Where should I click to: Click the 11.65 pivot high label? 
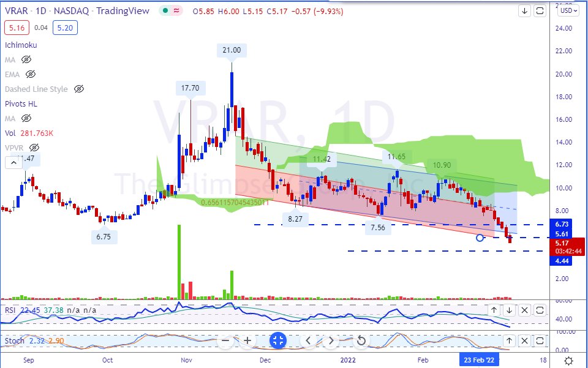396,157
